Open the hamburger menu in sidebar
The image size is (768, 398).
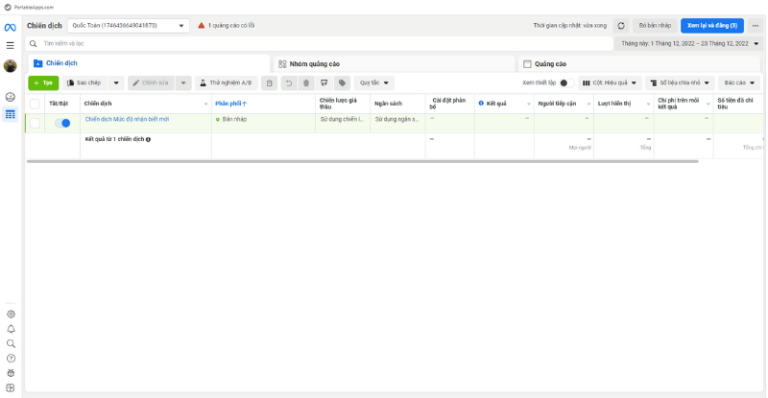tap(10, 46)
